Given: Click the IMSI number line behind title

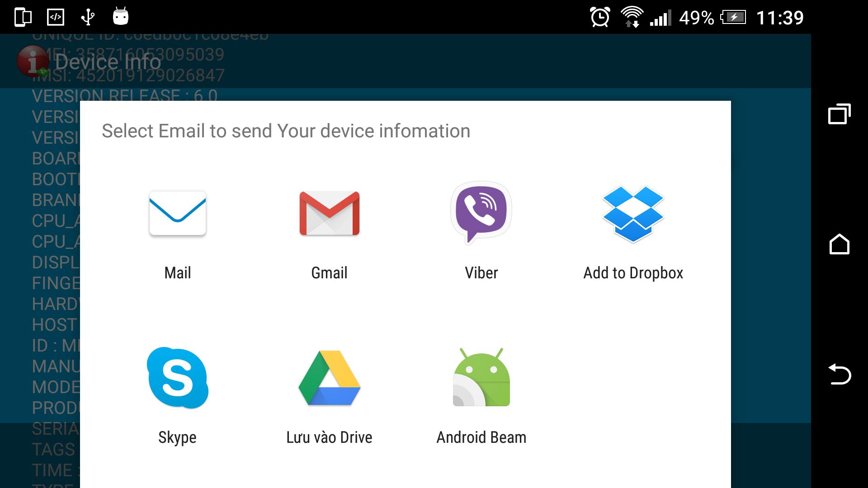Looking at the screenshot, I should click(128, 75).
